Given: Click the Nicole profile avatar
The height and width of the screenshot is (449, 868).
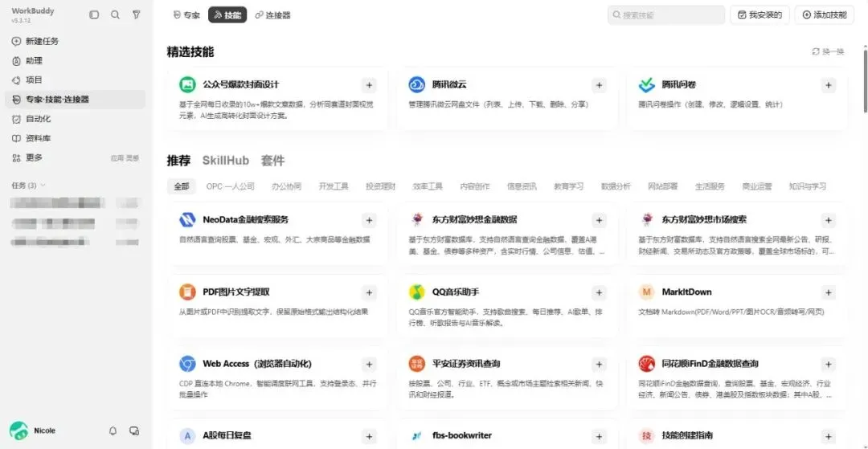Looking at the screenshot, I should pos(18,431).
